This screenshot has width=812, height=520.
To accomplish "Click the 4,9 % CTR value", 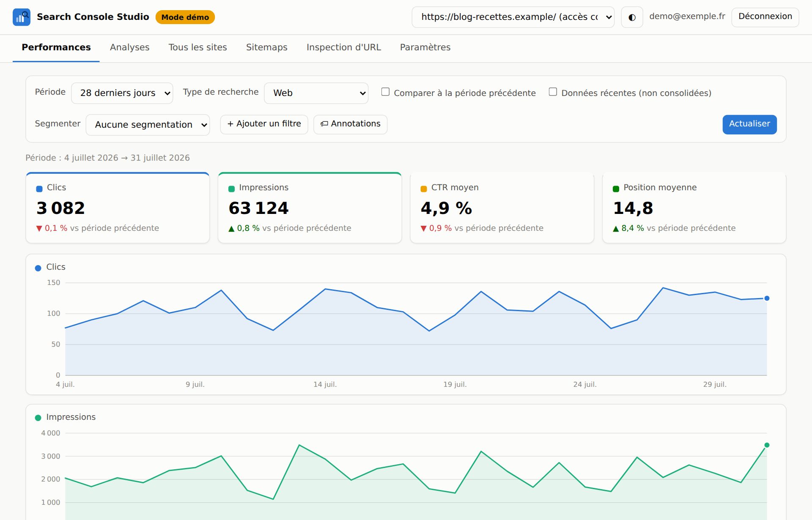I will (446, 208).
